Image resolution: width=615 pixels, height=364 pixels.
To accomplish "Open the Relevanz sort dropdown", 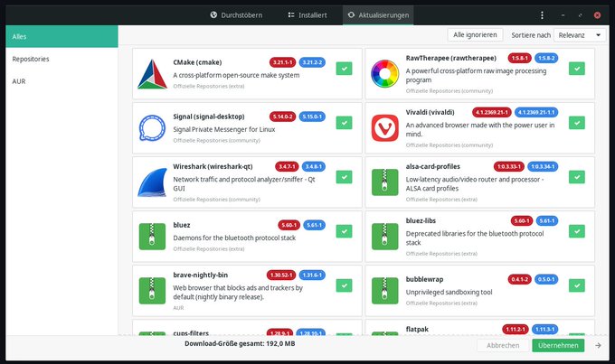I will [580, 35].
